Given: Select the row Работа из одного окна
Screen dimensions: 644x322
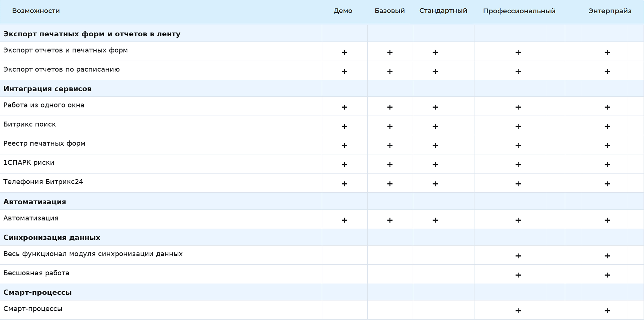Looking at the screenshot, I should click(x=322, y=106).
